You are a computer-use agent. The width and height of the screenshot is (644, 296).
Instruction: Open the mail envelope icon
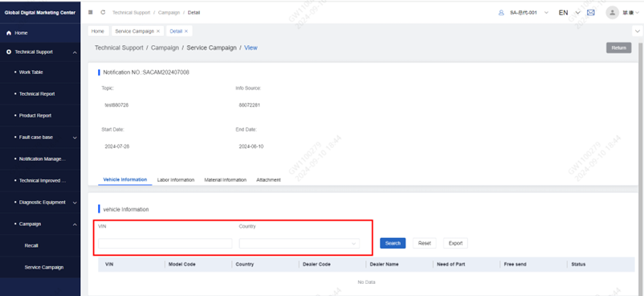pos(591,12)
